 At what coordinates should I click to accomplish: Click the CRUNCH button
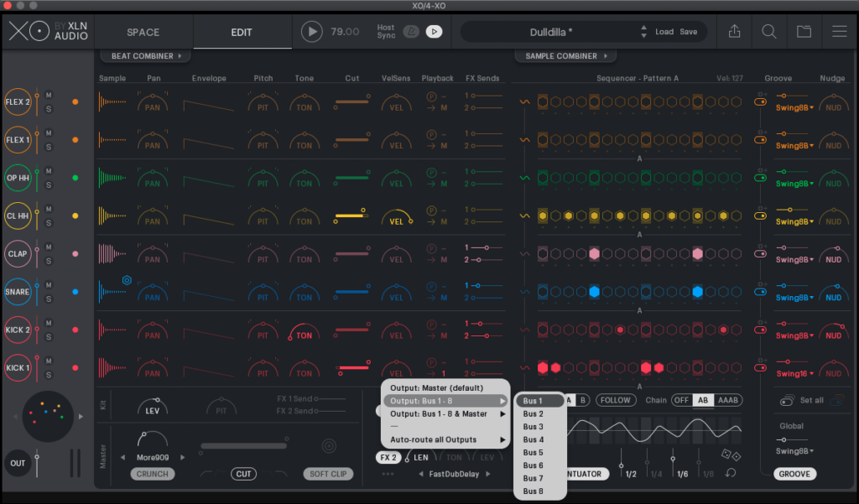click(153, 474)
